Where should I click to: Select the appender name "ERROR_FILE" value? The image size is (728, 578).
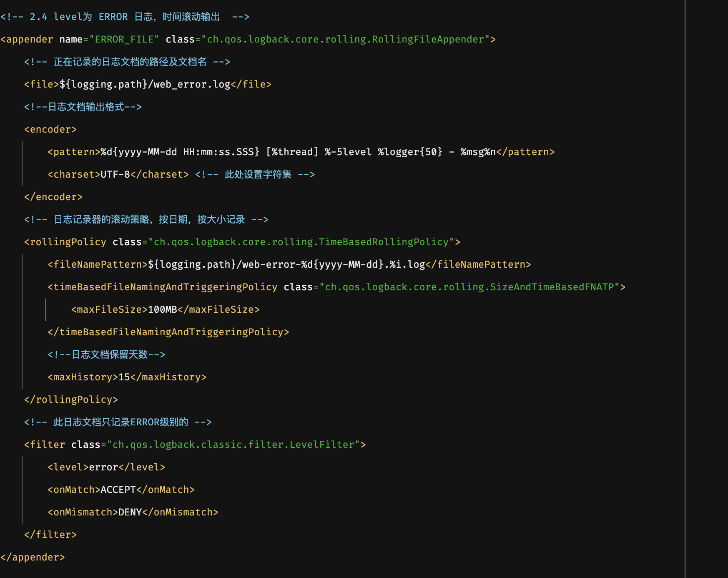pyautogui.click(x=124, y=39)
